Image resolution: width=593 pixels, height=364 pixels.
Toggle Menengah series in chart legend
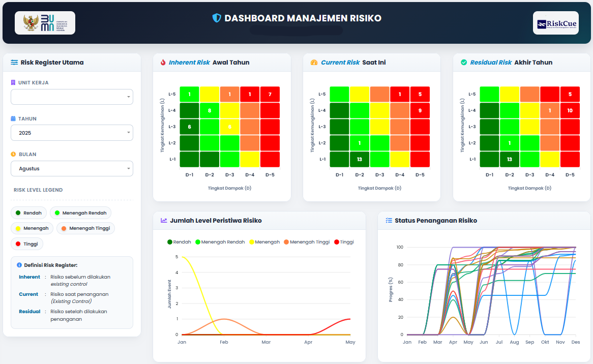click(264, 242)
